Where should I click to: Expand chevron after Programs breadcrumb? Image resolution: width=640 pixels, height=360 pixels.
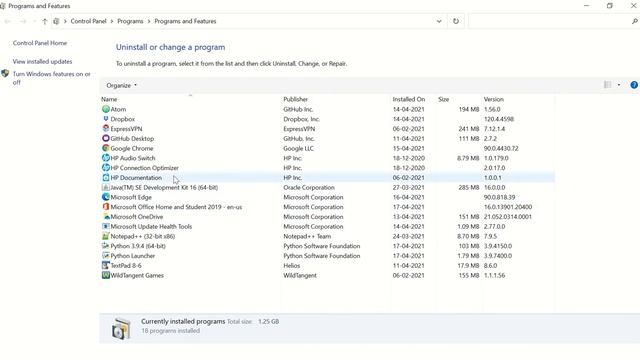coord(149,21)
